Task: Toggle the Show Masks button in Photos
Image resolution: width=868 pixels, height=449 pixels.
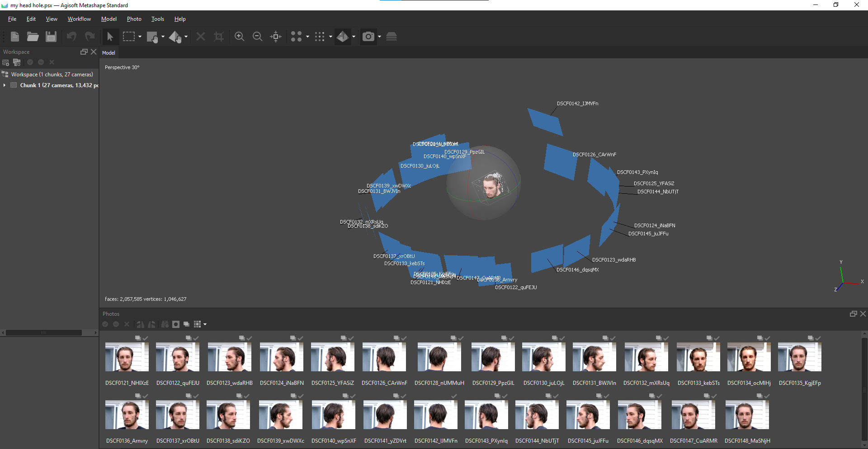Action: tap(176, 324)
